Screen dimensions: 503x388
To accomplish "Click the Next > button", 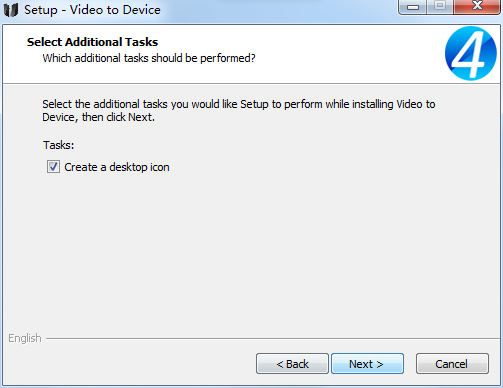I will point(367,364).
